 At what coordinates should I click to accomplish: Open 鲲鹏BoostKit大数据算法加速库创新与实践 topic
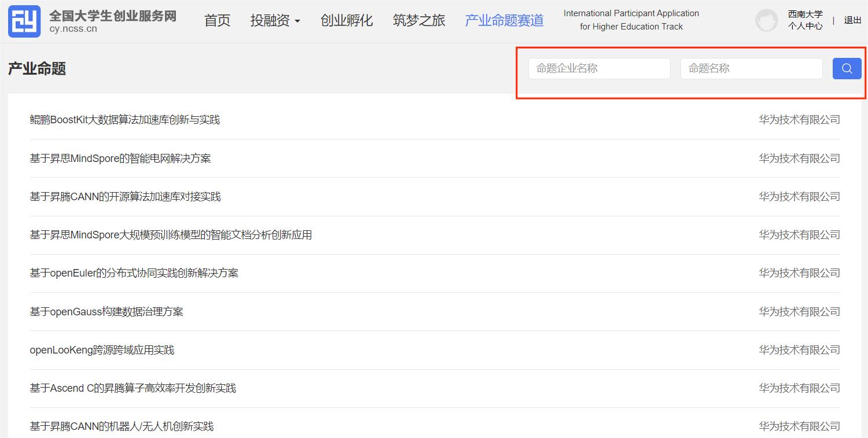[x=125, y=120]
